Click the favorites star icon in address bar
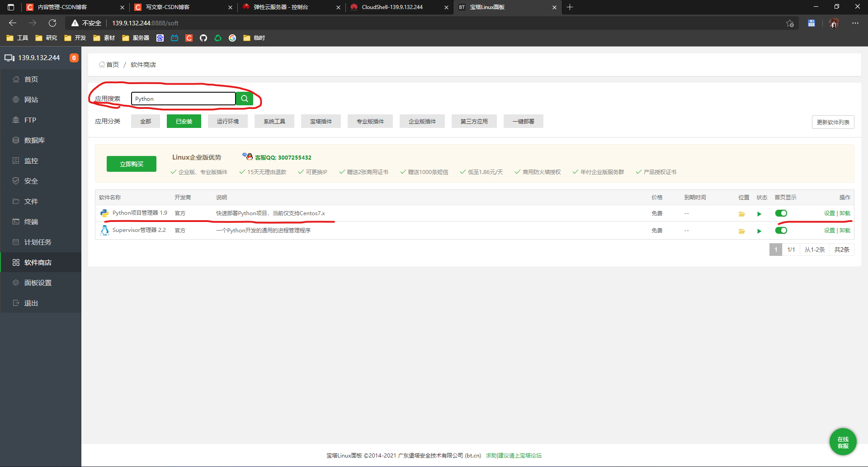The image size is (868, 467). [790, 23]
